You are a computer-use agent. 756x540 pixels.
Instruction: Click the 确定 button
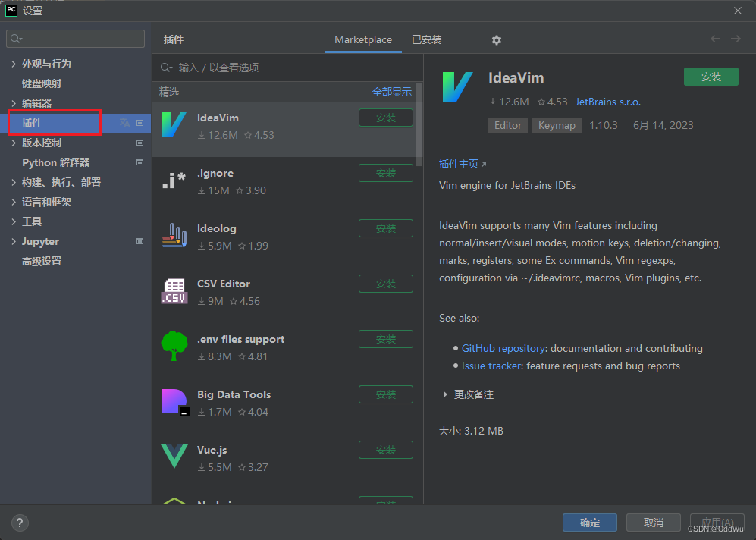tap(590, 523)
